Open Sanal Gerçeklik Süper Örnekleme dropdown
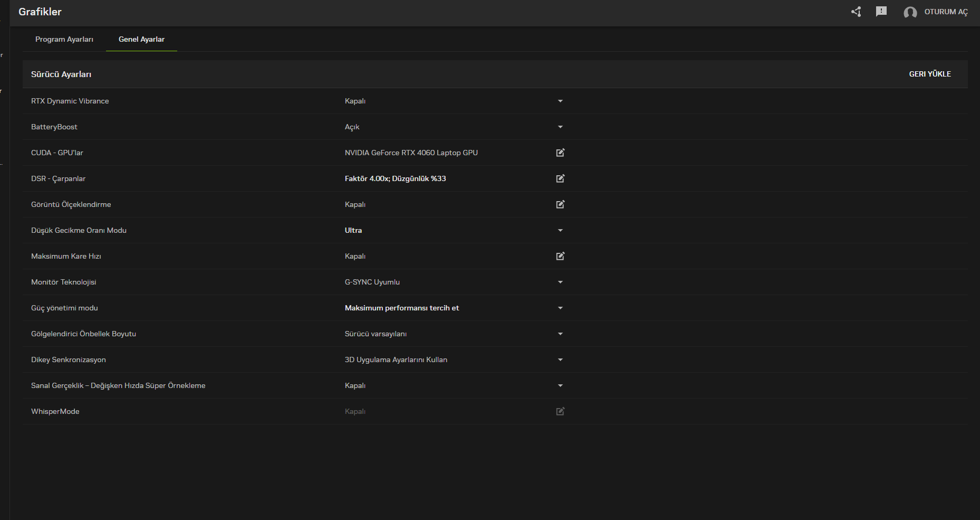Screen dimensions: 980x520 (560, 385)
